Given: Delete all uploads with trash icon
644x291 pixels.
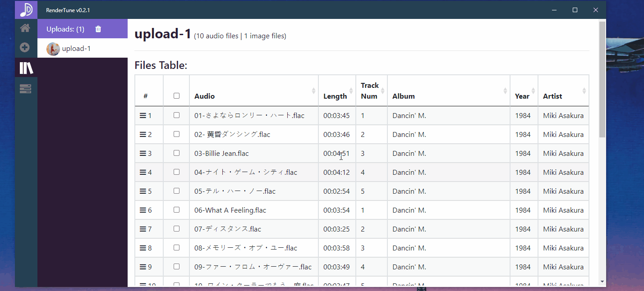Looking at the screenshot, I should coord(98,29).
